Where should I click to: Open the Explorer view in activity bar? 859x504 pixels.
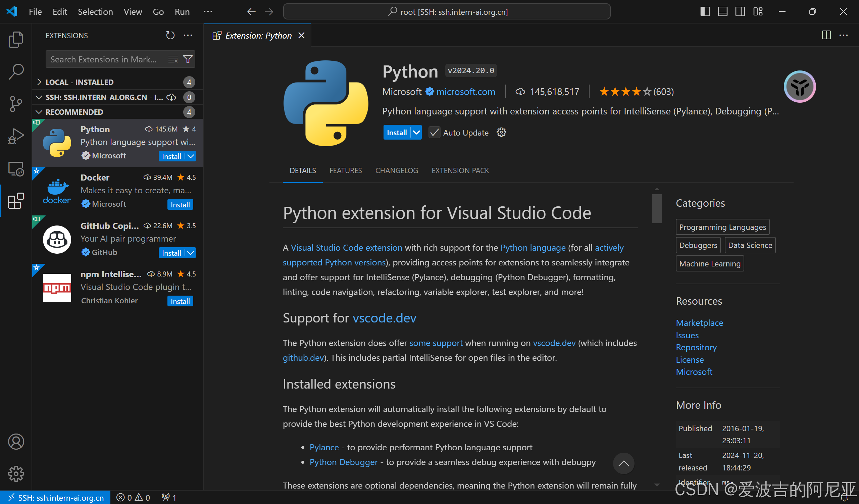point(16,39)
